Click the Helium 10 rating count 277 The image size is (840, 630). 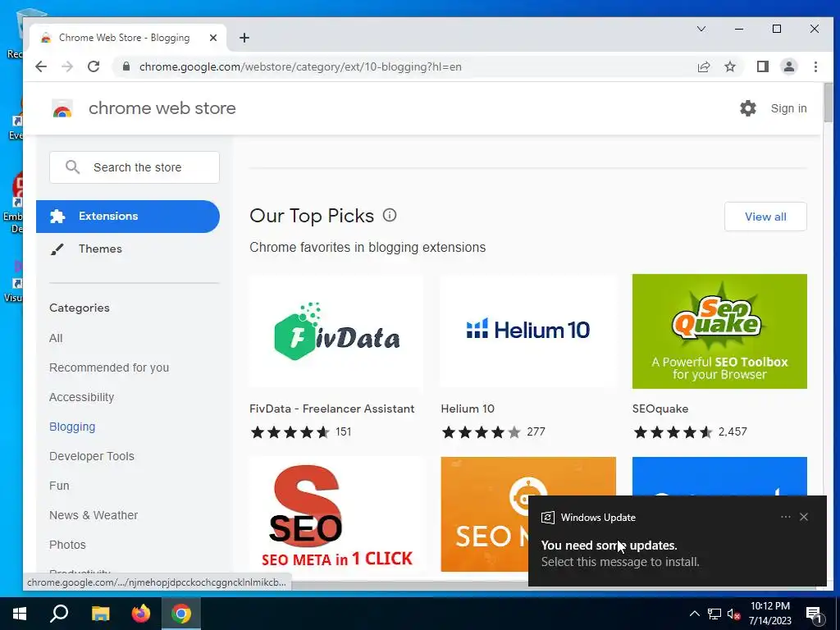(536, 431)
